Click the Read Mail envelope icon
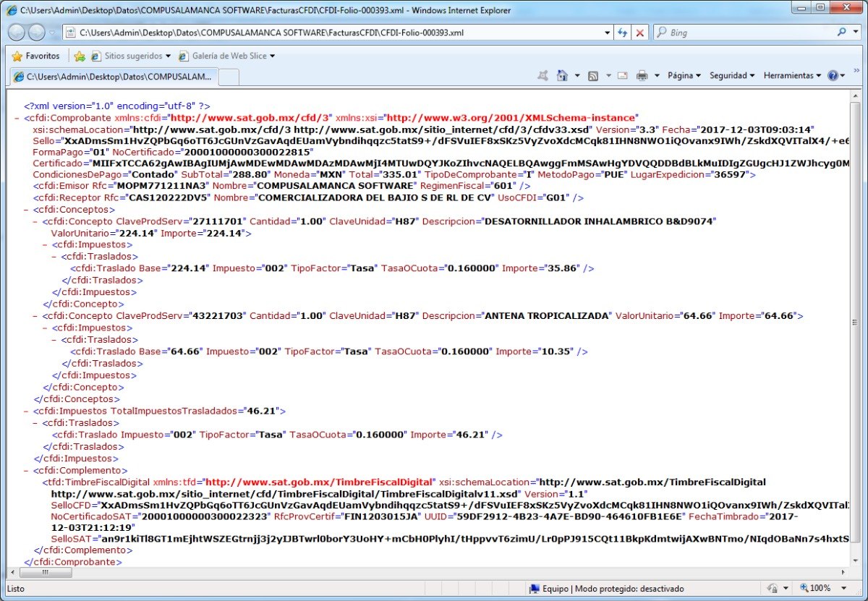Screen dimensions: 868x601 [x=623, y=75]
